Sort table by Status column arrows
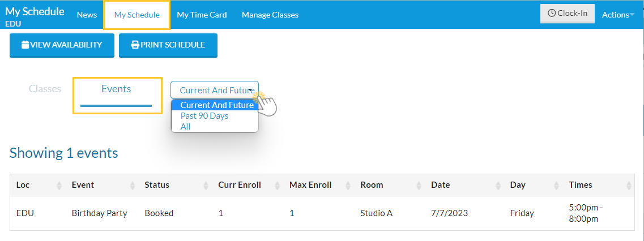This screenshot has width=644, height=241. point(206,185)
